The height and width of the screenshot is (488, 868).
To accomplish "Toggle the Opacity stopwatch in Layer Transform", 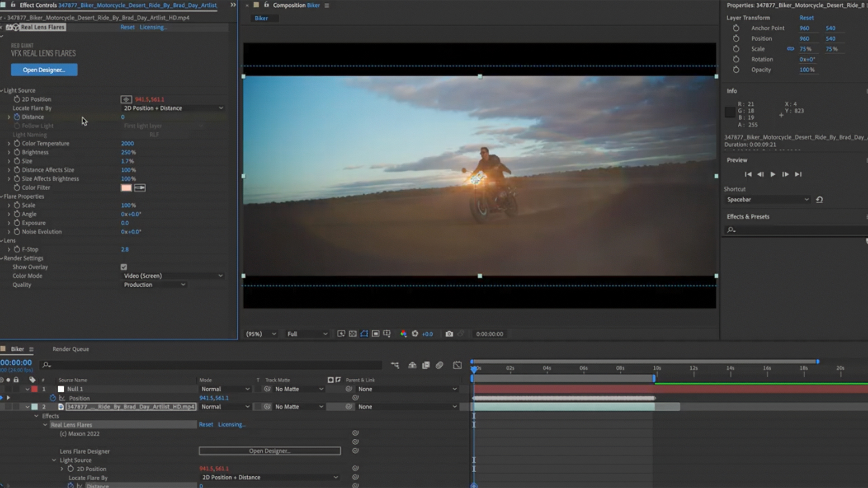I will click(736, 70).
